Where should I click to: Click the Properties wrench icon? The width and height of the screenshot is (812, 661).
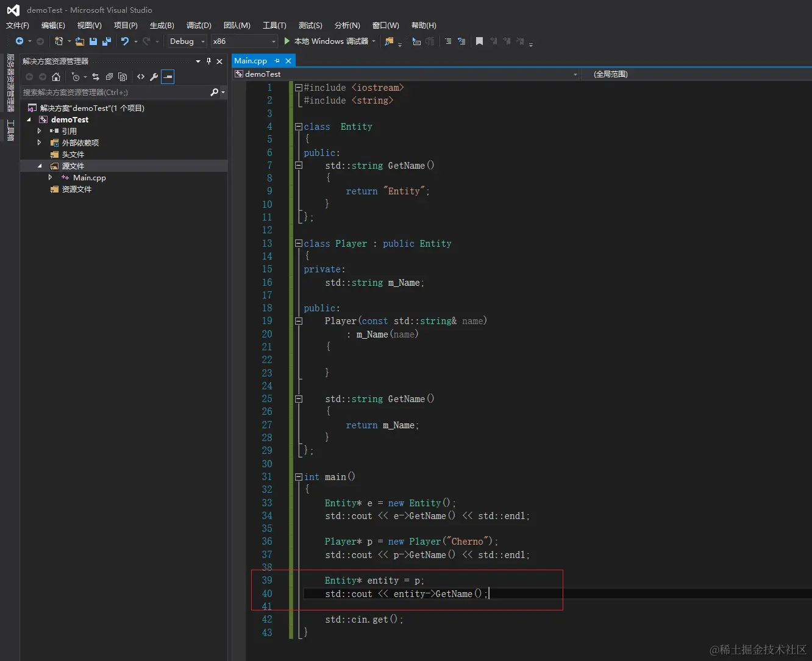[154, 77]
